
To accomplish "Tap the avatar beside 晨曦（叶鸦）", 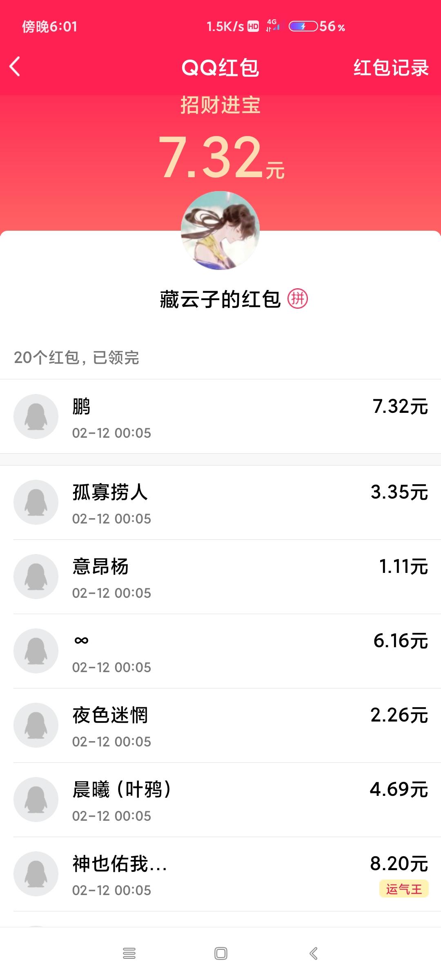I will tap(36, 800).
